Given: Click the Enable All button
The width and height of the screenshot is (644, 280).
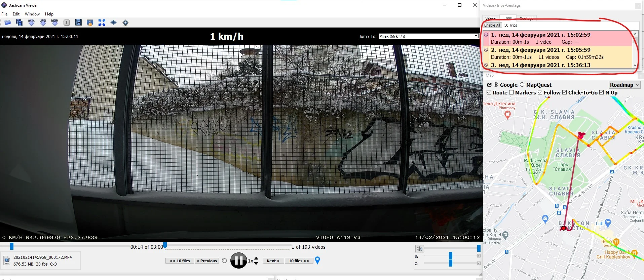Looking at the screenshot, I should 492,25.
